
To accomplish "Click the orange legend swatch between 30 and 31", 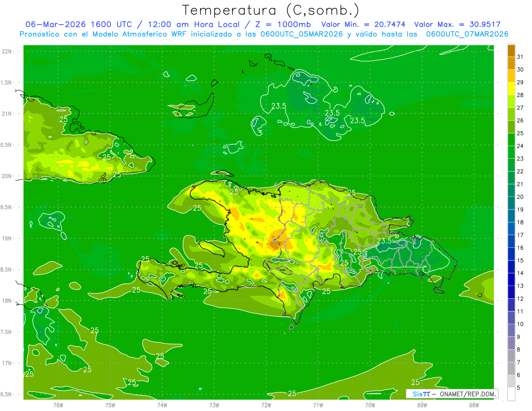I will click(x=511, y=63).
